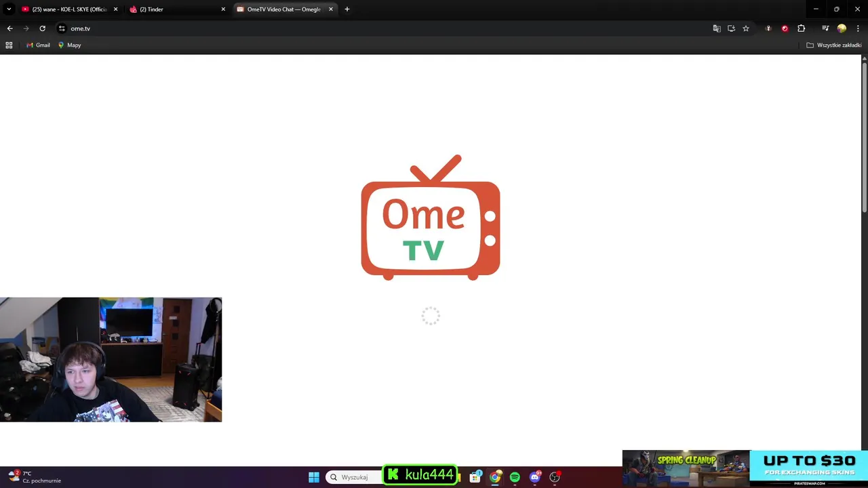Open OBS Studio from the taskbar

tap(555, 477)
